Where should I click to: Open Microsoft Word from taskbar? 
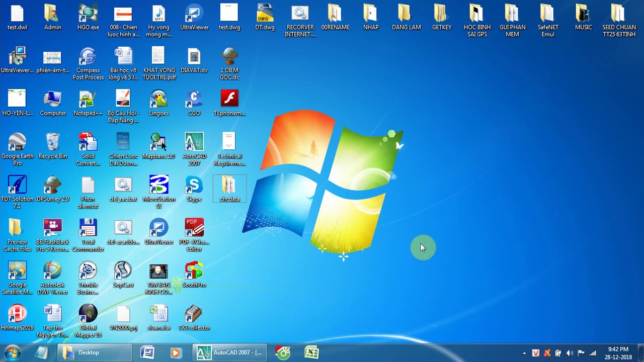tap(147, 352)
